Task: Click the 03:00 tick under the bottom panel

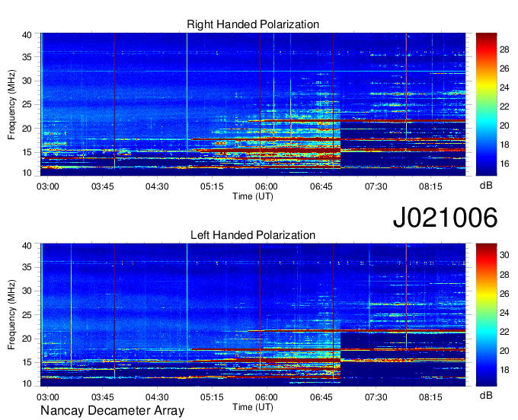Action: [47, 397]
